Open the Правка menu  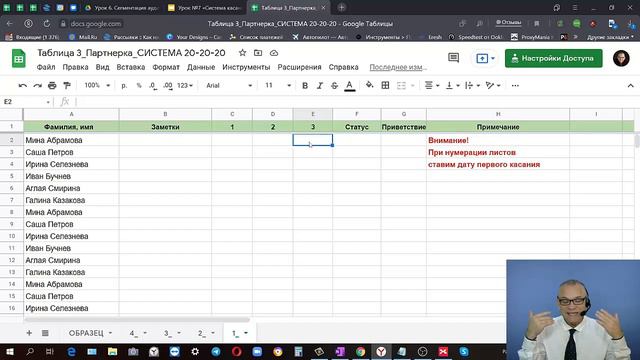[75, 67]
